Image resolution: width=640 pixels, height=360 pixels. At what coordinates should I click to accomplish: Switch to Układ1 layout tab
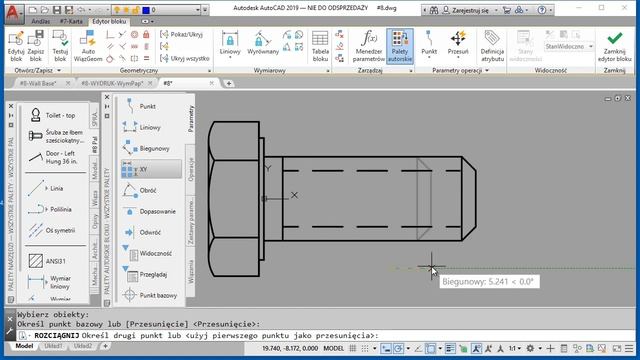(53, 346)
